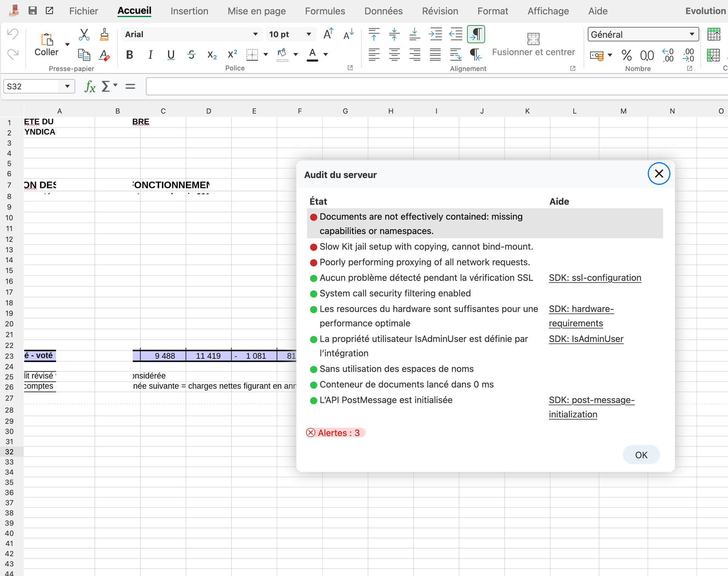Open the Formules tab

coord(325,11)
